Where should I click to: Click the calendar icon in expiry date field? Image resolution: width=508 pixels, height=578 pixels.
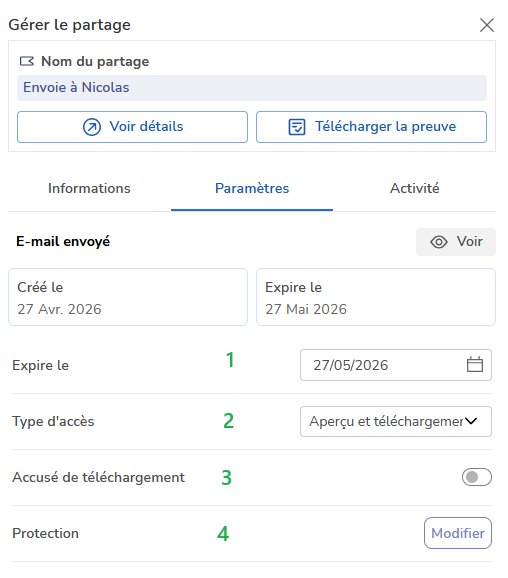pos(474,365)
